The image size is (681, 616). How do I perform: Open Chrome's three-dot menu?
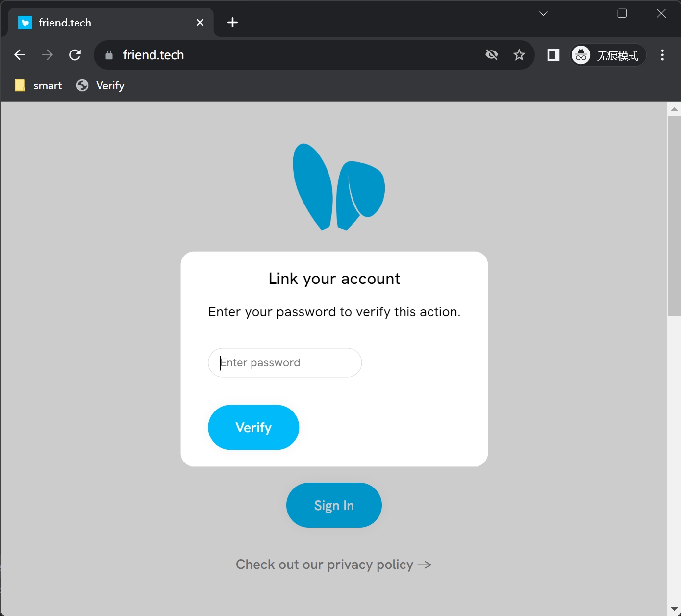pos(662,55)
